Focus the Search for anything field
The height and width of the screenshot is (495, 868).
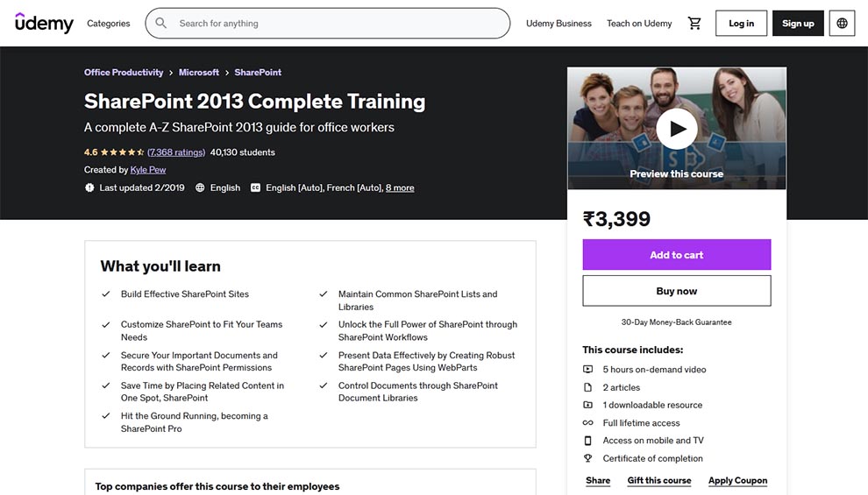click(328, 24)
